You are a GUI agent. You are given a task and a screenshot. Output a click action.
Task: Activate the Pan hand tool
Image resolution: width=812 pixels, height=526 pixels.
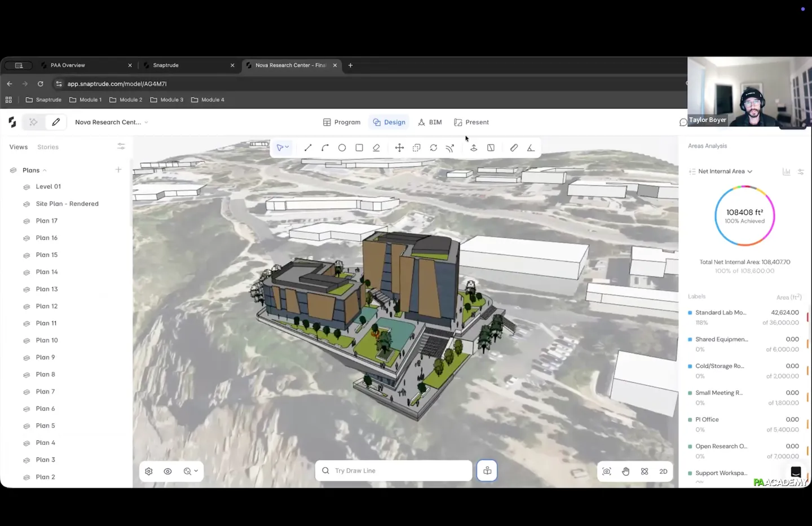[x=625, y=471]
